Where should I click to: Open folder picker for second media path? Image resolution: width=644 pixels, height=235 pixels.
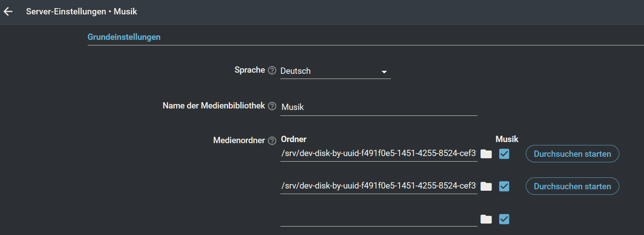486,186
